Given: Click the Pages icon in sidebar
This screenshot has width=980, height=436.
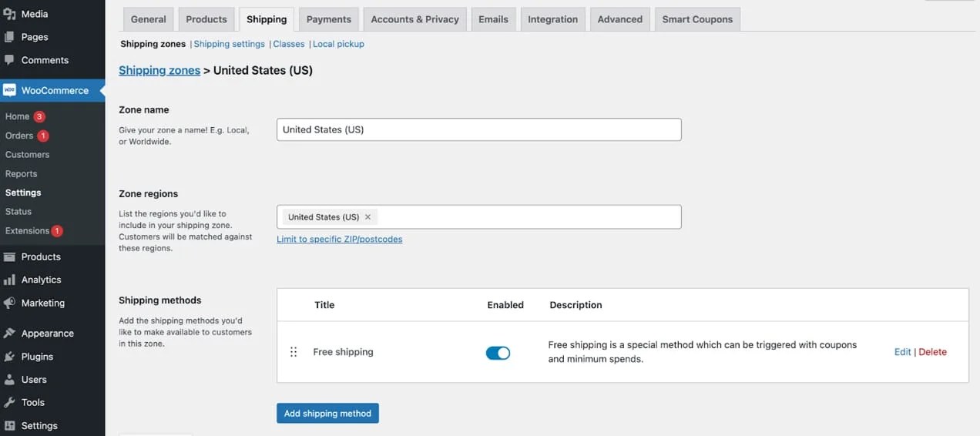Looking at the screenshot, I should (9, 37).
